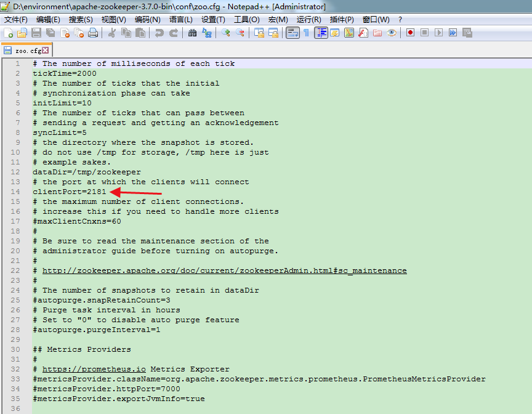Open the 运行(R) menu

[x=308, y=20]
